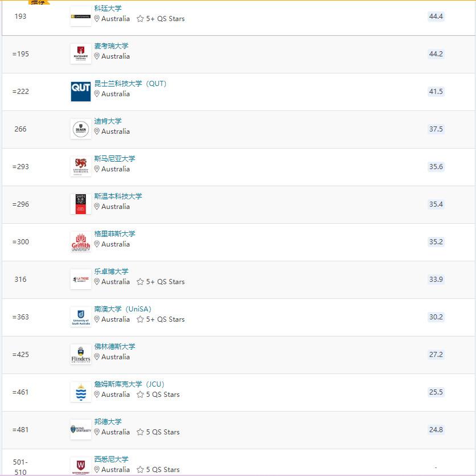Click 5 QS Stars label in 邦德大学 row
The height and width of the screenshot is (476, 476).
163,432
